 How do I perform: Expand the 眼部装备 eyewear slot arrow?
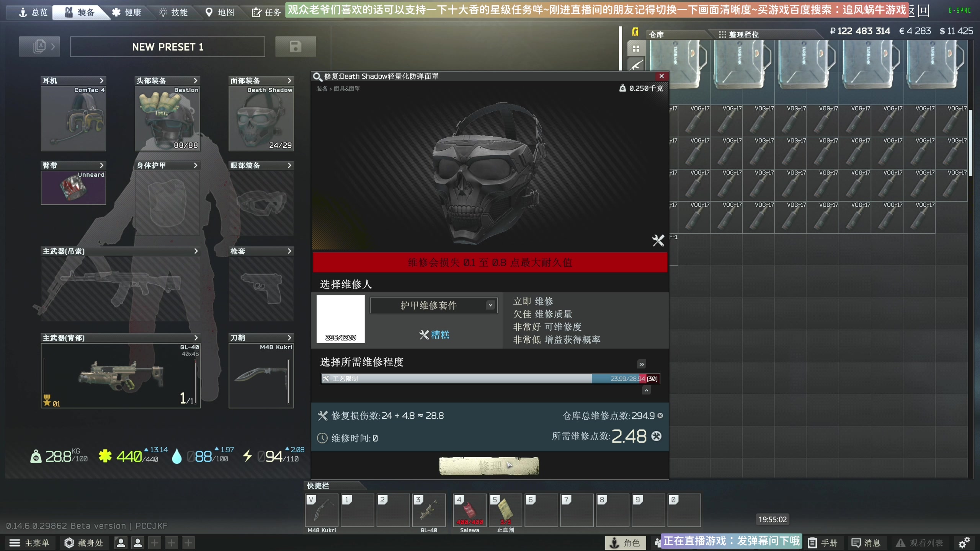[x=289, y=165]
